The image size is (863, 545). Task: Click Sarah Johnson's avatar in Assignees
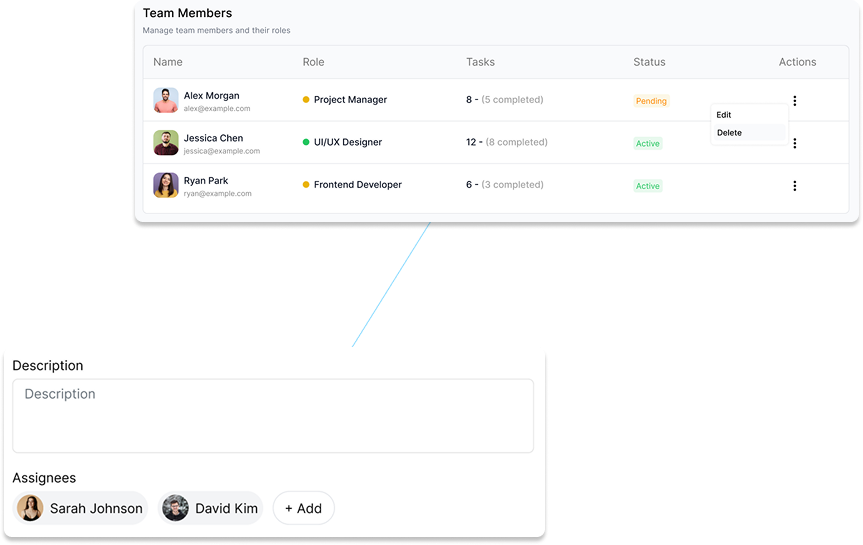(30, 508)
